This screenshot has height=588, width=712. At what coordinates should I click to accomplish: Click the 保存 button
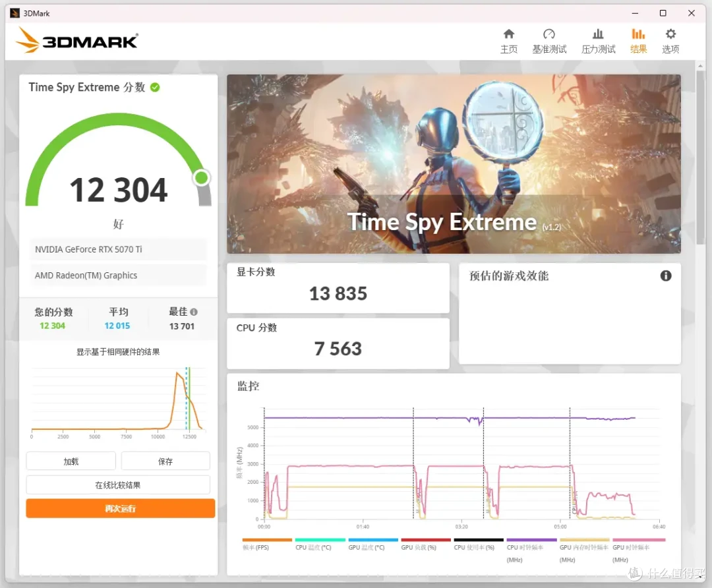(x=165, y=461)
